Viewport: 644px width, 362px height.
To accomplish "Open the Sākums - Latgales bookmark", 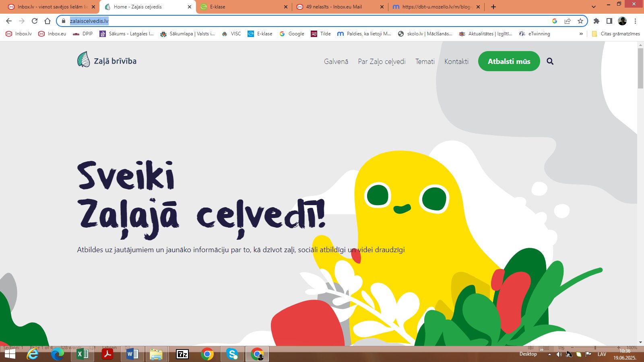I will point(127,34).
